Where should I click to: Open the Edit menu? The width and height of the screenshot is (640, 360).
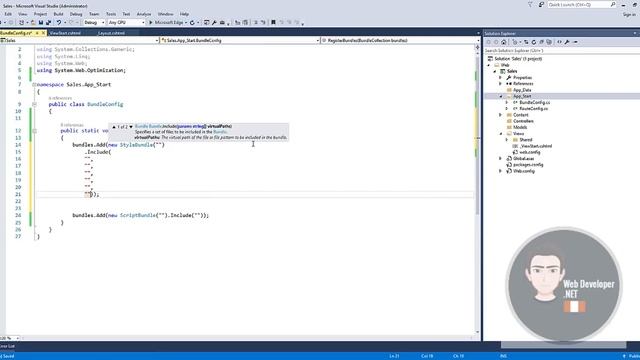(8, 14)
